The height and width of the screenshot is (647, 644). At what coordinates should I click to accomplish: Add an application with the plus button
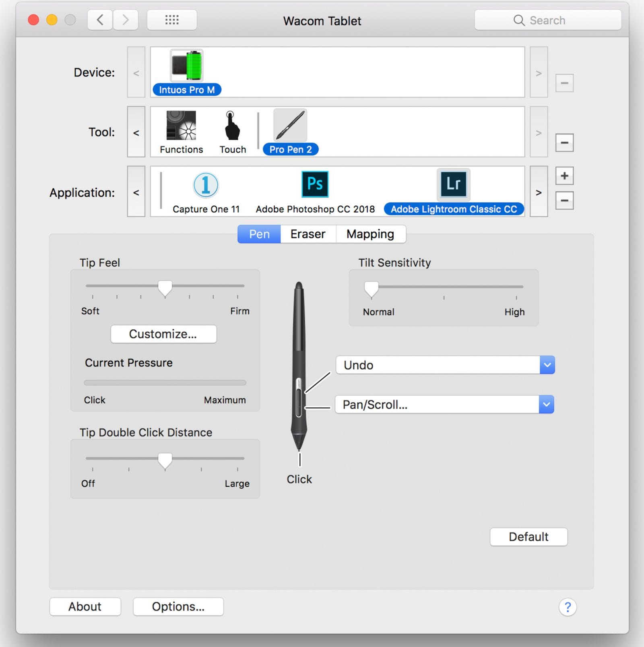[x=564, y=176]
